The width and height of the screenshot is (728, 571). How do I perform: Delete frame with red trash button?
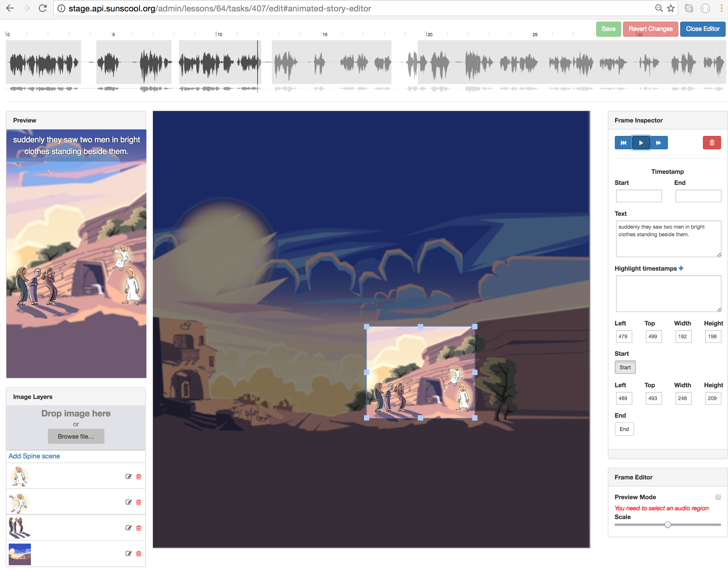(x=712, y=143)
